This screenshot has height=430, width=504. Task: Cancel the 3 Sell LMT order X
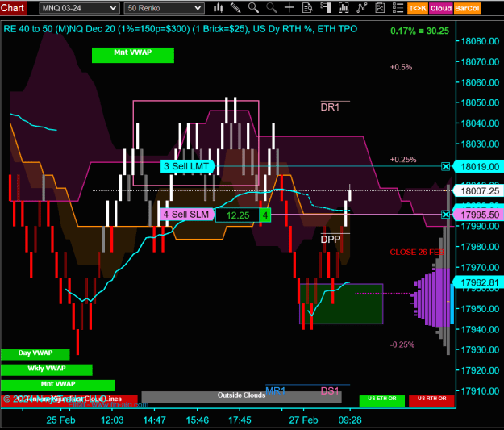445,167
